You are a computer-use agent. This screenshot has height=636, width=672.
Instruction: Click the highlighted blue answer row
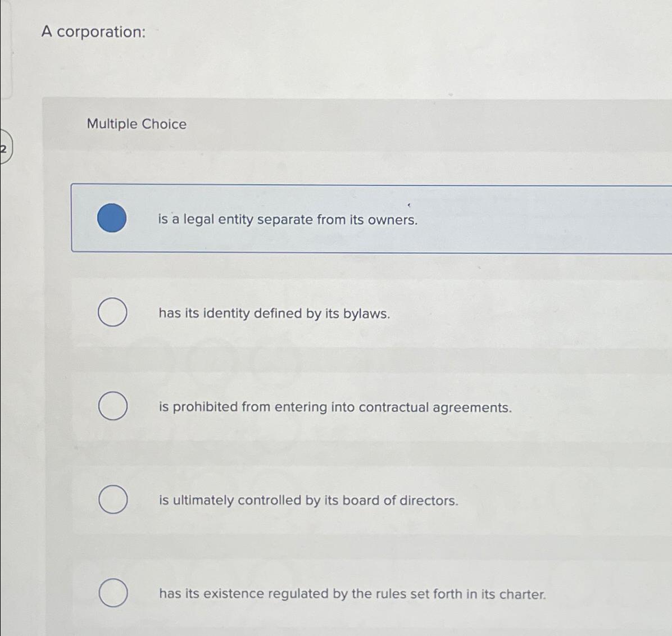click(337, 219)
